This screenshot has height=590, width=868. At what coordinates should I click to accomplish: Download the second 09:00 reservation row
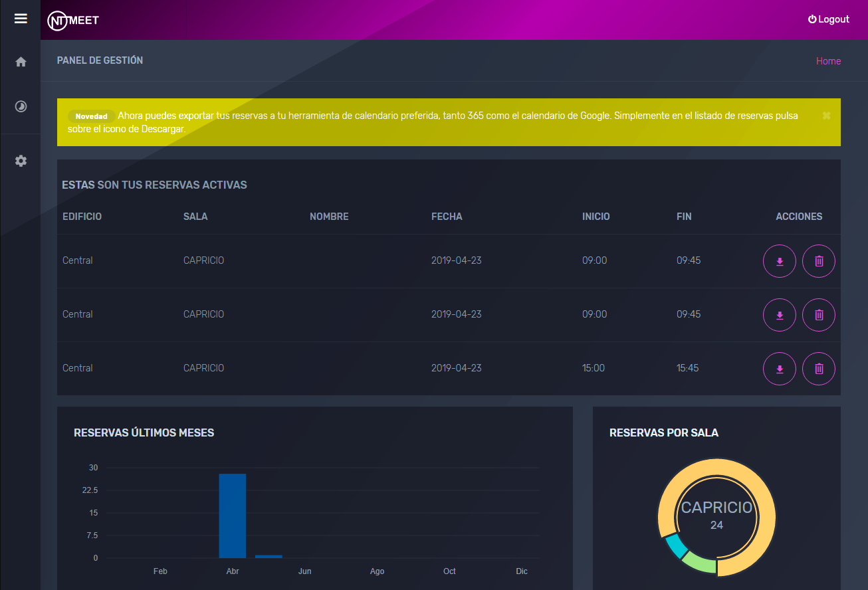[x=780, y=315]
